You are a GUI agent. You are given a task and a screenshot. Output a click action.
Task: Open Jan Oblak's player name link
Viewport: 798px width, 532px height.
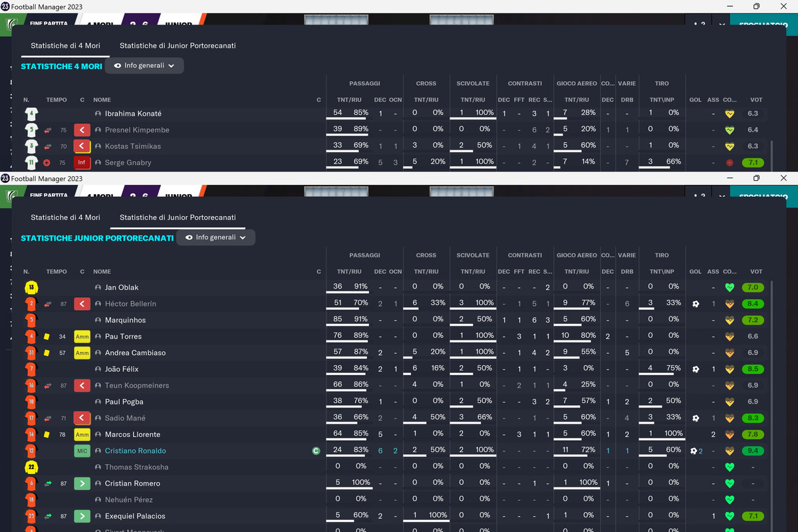[x=122, y=288]
